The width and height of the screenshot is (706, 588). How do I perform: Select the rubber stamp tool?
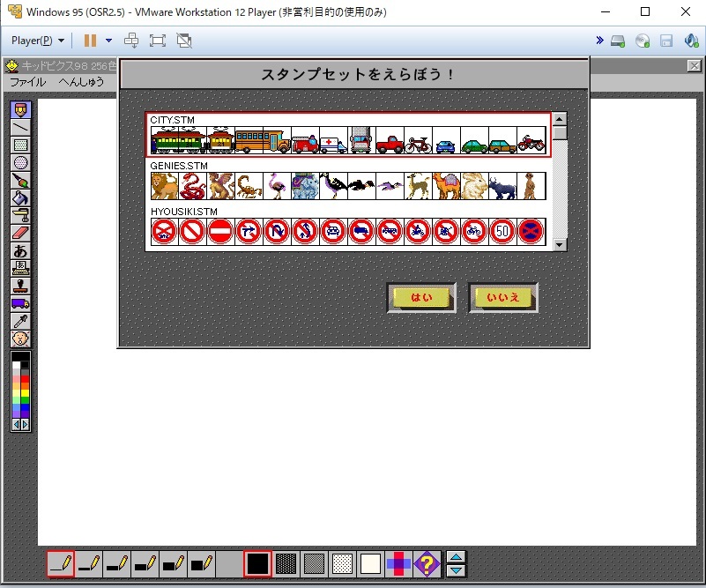pyautogui.click(x=20, y=286)
